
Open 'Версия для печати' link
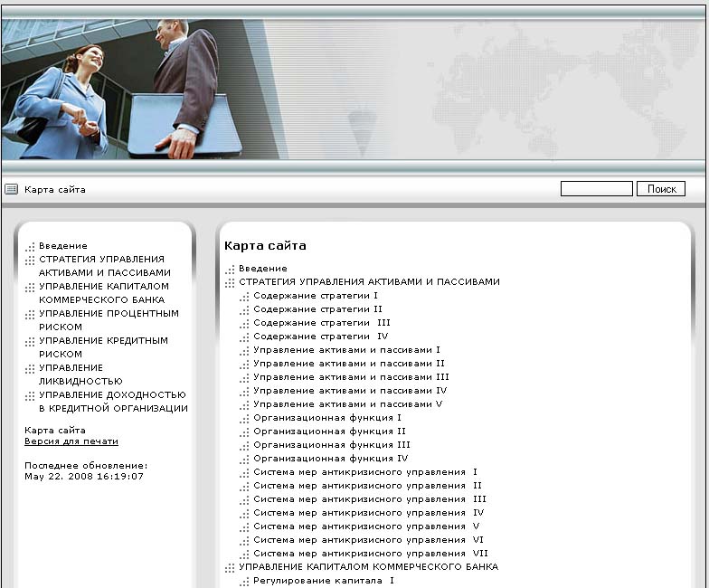click(71, 441)
